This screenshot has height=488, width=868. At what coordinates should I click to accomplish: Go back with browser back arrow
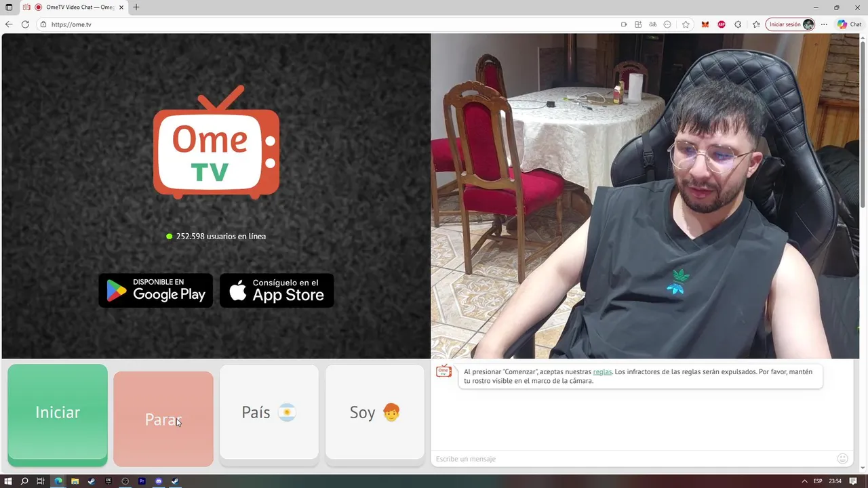click(9, 24)
